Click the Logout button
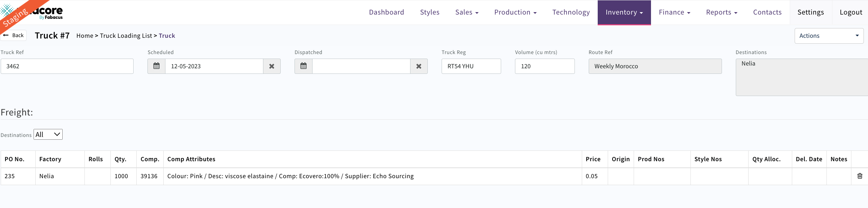 (x=851, y=12)
